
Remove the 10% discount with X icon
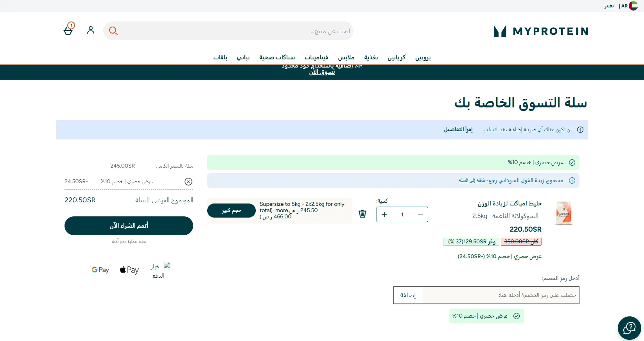coord(188,182)
